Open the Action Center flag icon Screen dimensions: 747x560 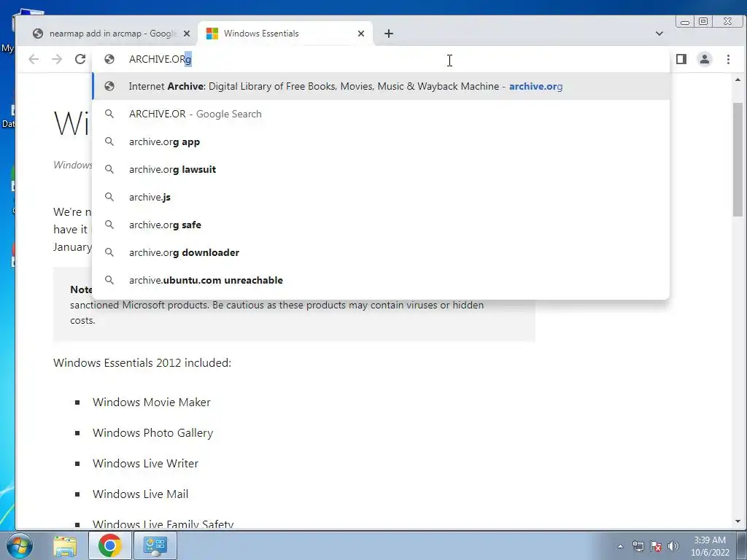[656, 546]
